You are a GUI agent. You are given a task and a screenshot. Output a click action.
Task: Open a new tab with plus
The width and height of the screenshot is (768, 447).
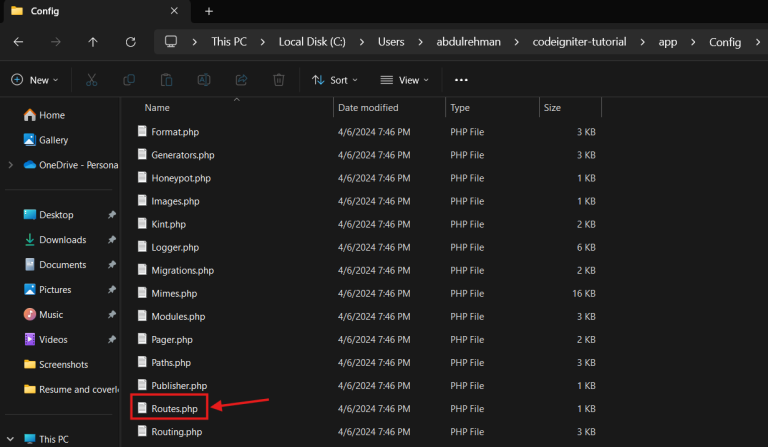pyautogui.click(x=209, y=11)
